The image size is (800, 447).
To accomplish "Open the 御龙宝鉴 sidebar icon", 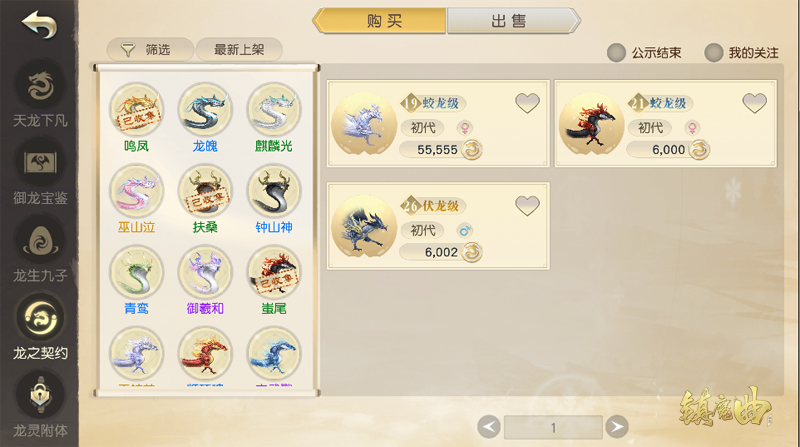I will (x=40, y=163).
